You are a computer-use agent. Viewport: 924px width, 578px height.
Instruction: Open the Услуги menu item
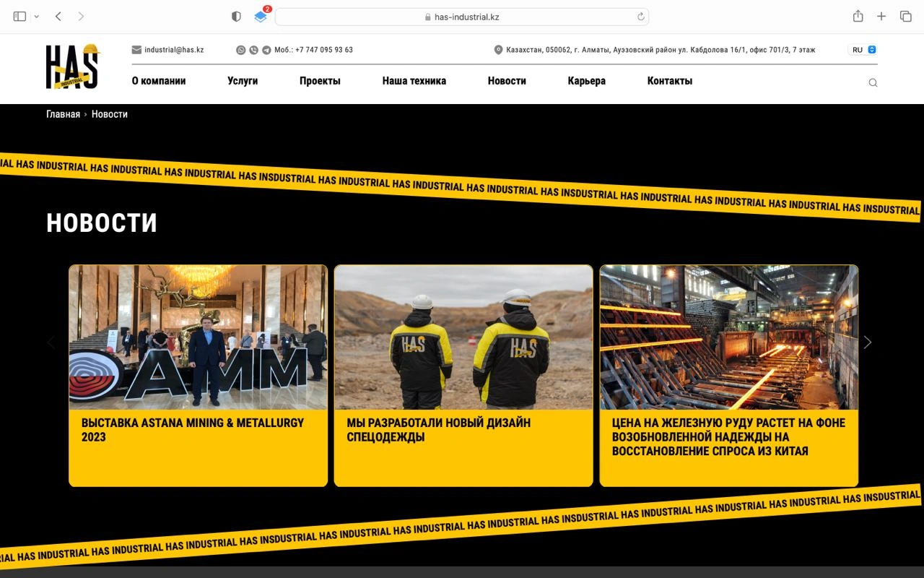(243, 81)
